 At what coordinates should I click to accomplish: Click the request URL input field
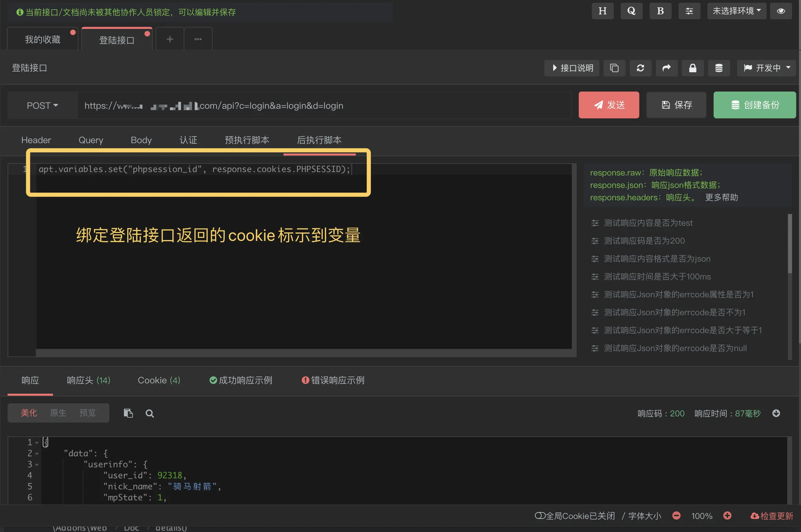(310, 105)
